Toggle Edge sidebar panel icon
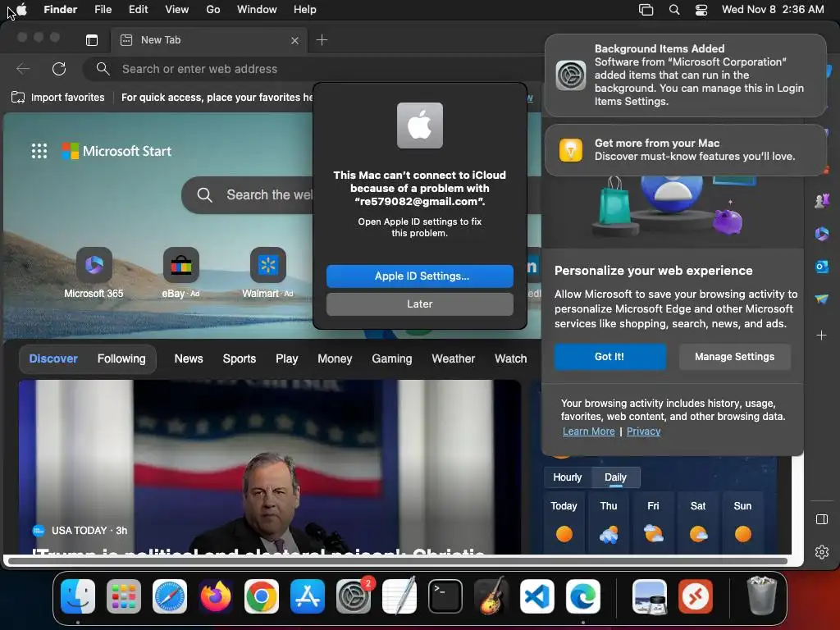Screen dimensions: 840x630 [x=822, y=519]
